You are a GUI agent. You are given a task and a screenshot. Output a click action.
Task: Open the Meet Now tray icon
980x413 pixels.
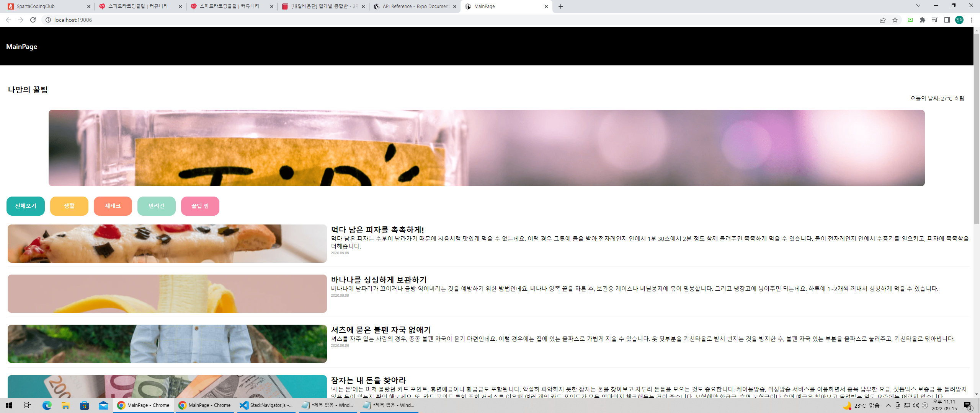point(898,405)
